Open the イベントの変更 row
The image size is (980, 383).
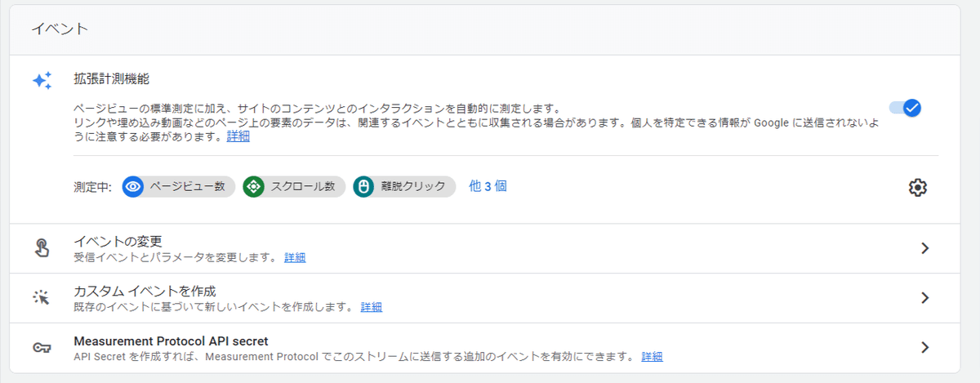pos(484,248)
